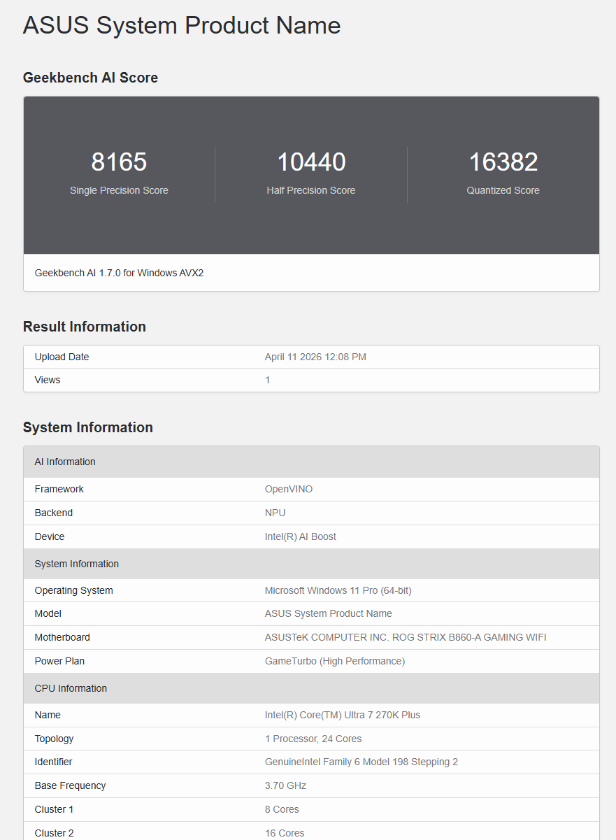This screenshot has width=616, height=840.
Task: Click the ROG STRIX B860-A motherboard value
Action: pyautogui.click(x=406, y=637)
